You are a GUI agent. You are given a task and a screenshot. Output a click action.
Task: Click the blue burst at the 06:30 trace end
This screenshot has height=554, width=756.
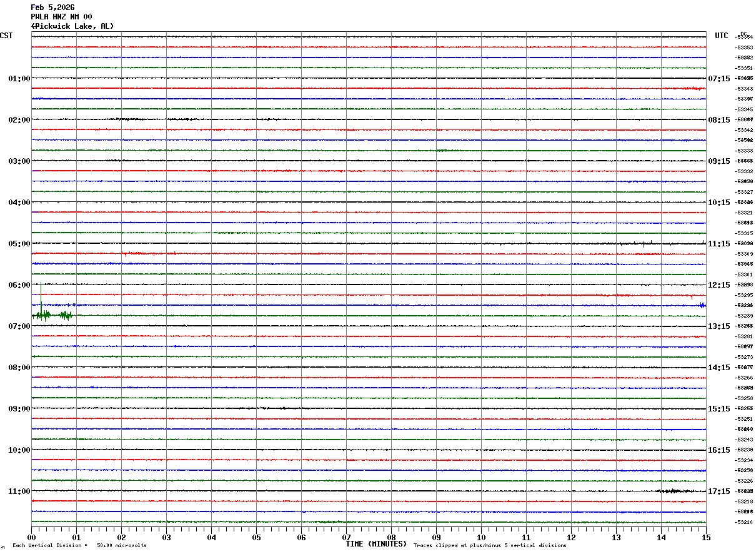(702, 305)
